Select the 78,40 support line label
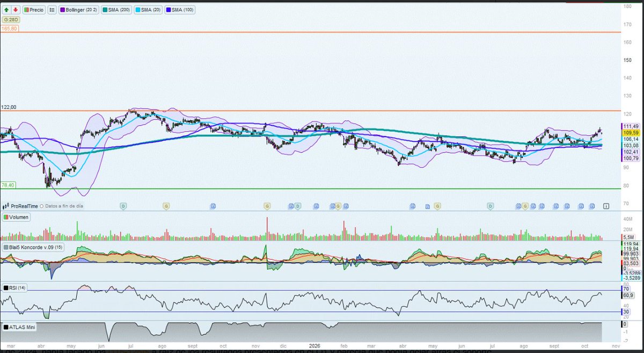 (x=8, y=185)
